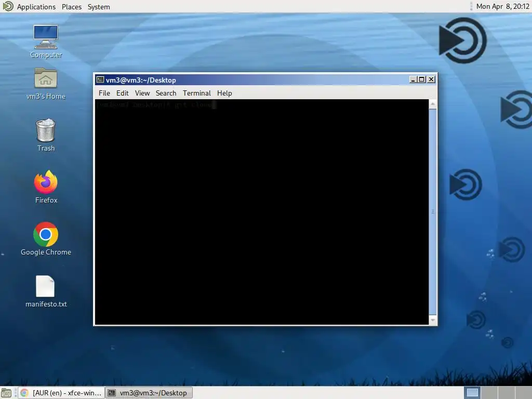Switch to the AUR xfce-win Chrome taskbar window

click(62, 393)
